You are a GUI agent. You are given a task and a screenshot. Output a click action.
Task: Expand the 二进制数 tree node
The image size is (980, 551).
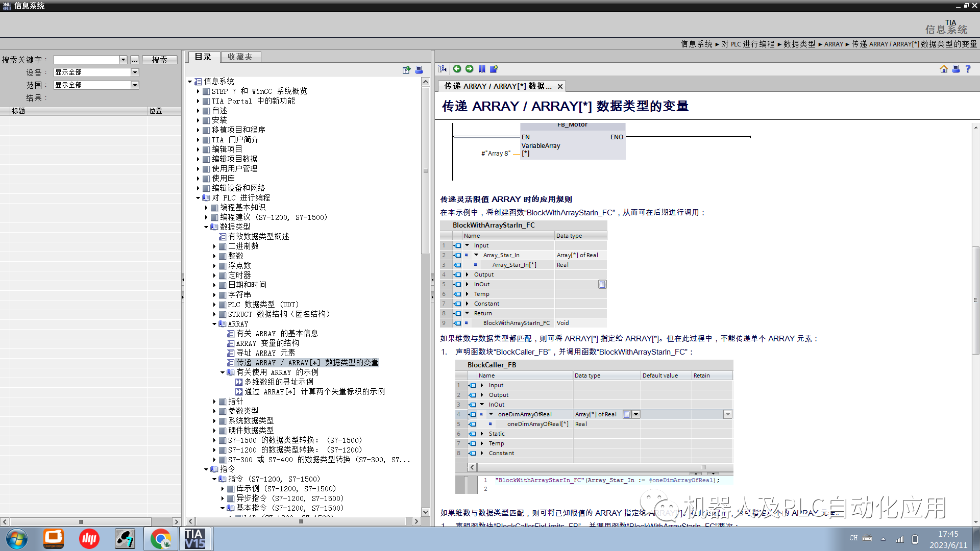[214, 246]
